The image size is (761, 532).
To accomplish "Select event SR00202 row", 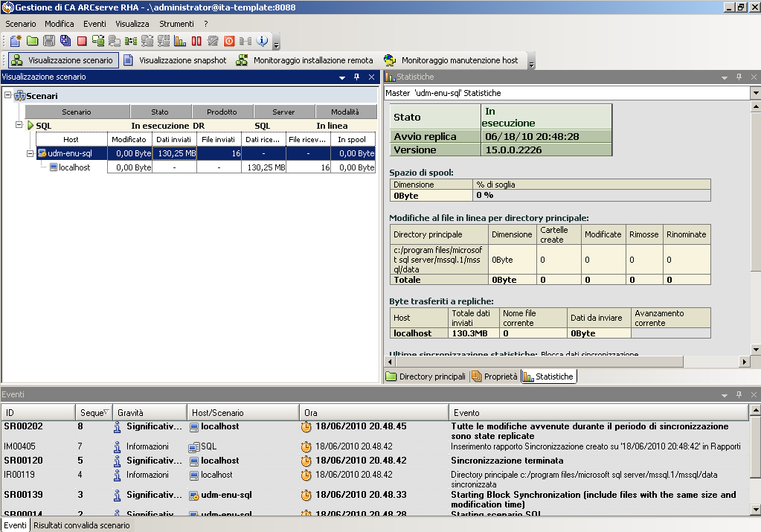I will 375,431.
